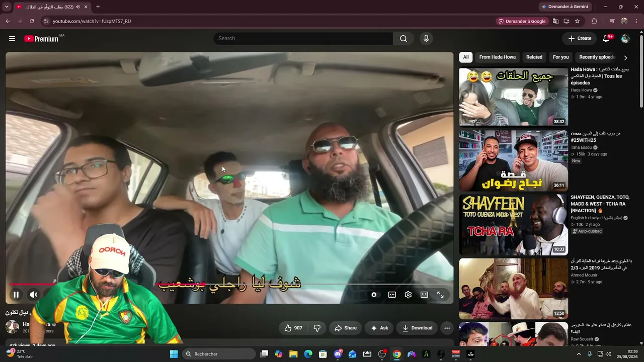Open the player settings gear

click(408, 295)
